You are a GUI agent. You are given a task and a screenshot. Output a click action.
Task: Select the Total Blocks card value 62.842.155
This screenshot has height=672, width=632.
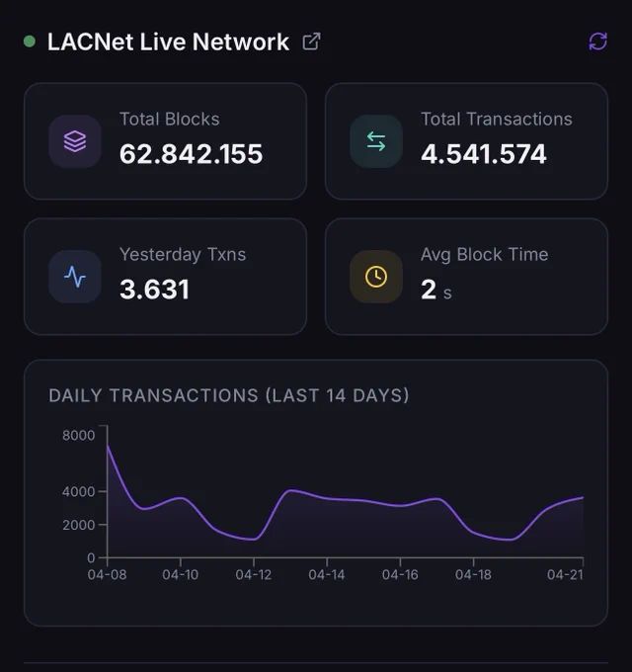point(191,154)
